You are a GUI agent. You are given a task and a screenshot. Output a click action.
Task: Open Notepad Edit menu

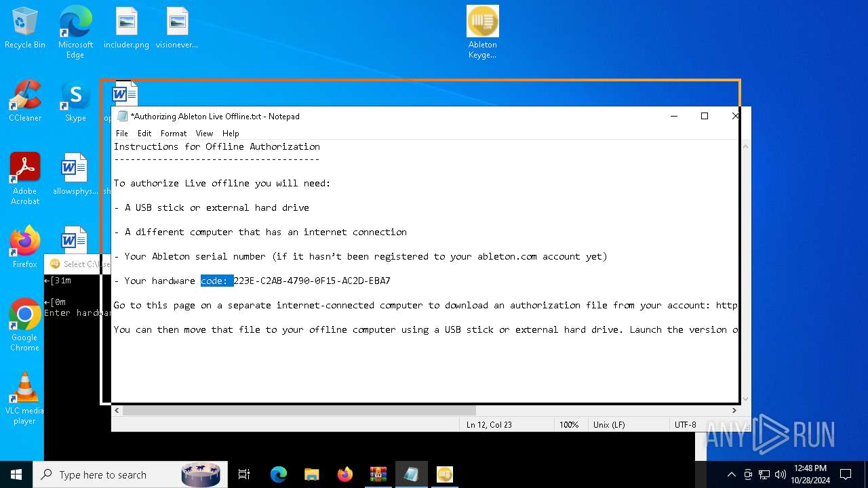click(x=144, y=134)
